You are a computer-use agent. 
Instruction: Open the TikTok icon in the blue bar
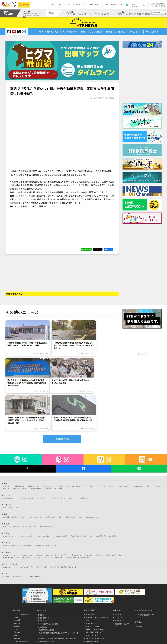click(9, 31)
